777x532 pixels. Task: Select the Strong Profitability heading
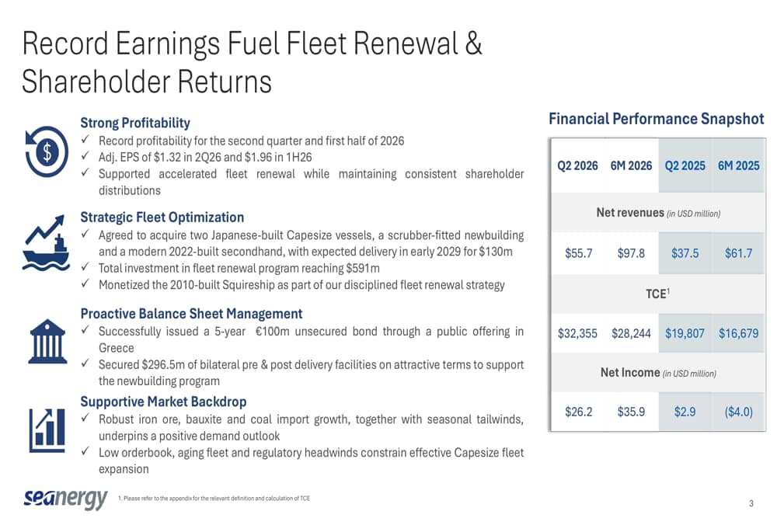point(135,123)
